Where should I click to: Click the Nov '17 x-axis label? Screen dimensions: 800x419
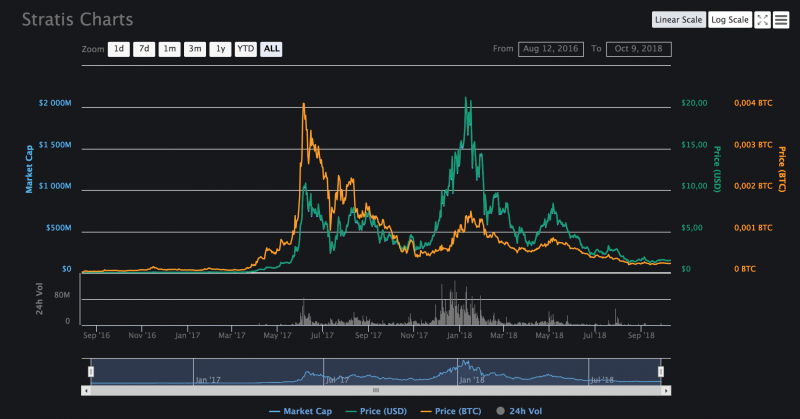(414, 335)
